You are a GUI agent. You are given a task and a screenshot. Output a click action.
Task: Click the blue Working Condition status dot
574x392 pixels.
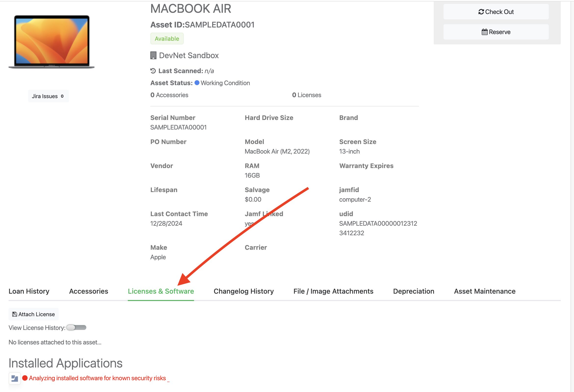(197, 83)
